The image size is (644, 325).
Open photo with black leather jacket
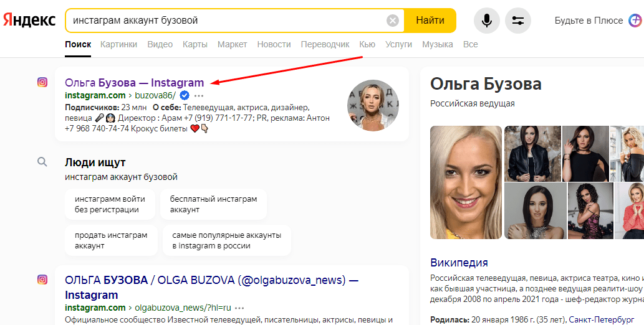click(x=532, y=153)
